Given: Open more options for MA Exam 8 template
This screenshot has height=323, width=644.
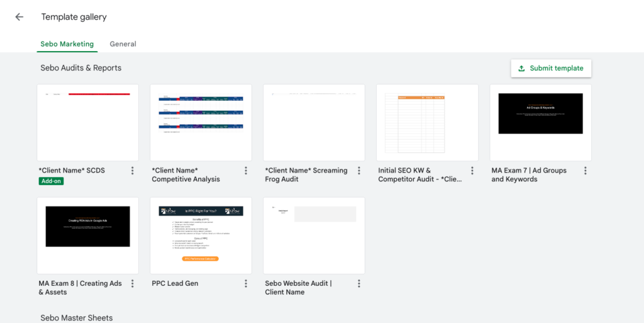Looking at the screenshot, I should pyautogui.click(x=133, y=283).
